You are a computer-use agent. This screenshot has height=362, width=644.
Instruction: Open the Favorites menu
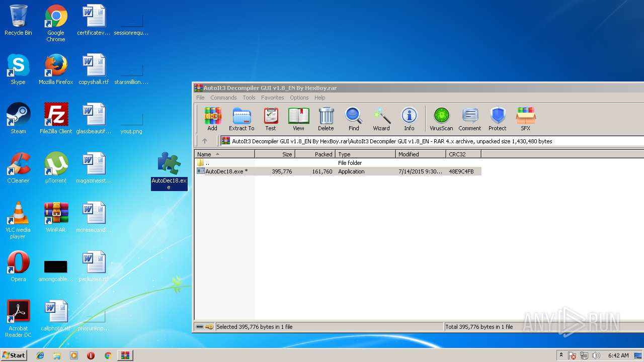272,98
